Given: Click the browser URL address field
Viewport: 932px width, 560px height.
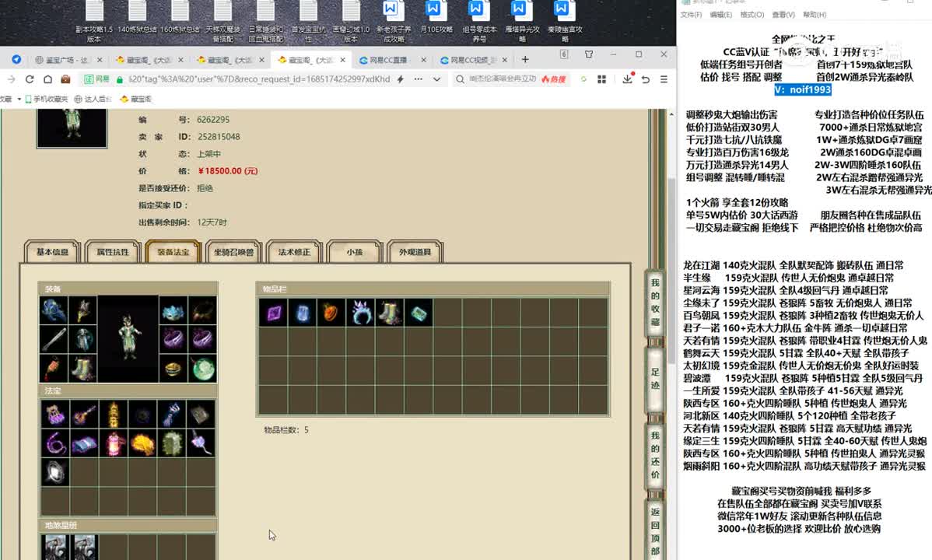Looking at the screenshot, I should point(259,79).
